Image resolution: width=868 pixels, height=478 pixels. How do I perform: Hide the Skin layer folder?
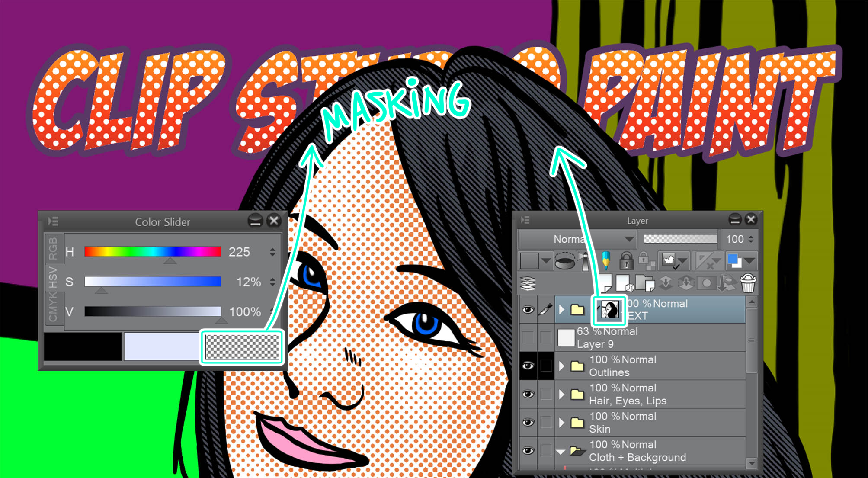(528, 423)
